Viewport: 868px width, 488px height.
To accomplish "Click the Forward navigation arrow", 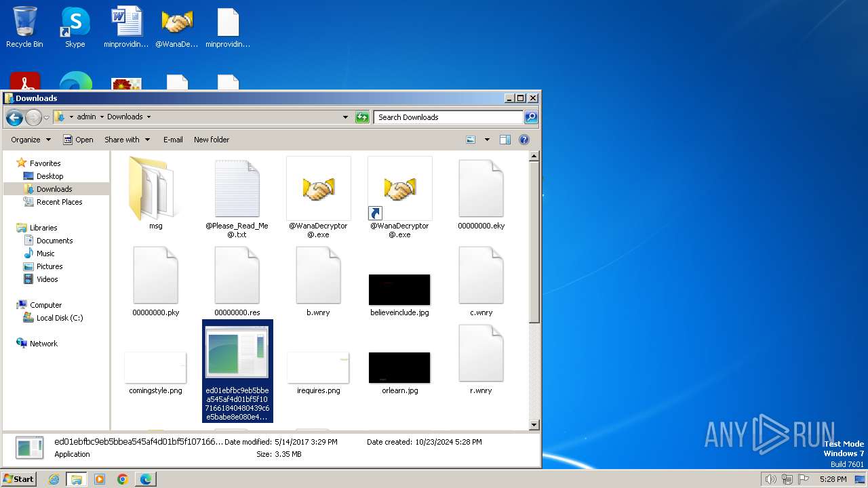I will point(33,117).
